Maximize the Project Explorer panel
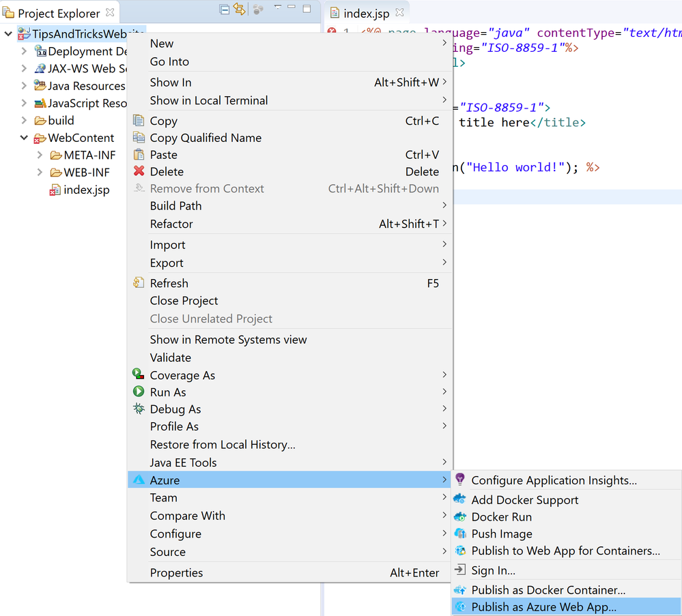This screenshot has width=682, height=616. click(307, 9)
